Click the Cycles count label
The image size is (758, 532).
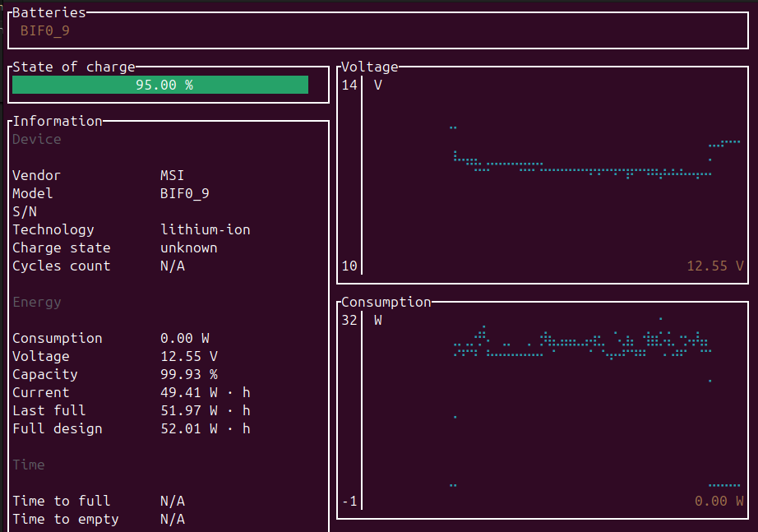[x=61, y=266]
